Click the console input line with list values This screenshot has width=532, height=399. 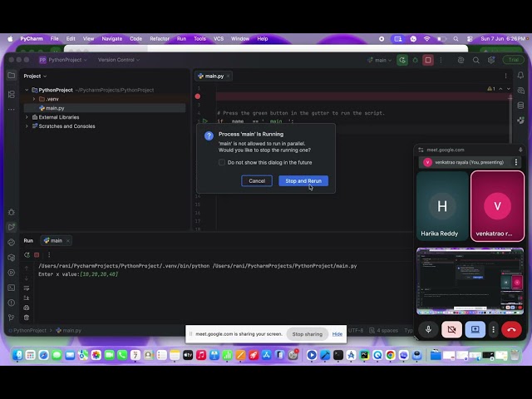point(78,274)
